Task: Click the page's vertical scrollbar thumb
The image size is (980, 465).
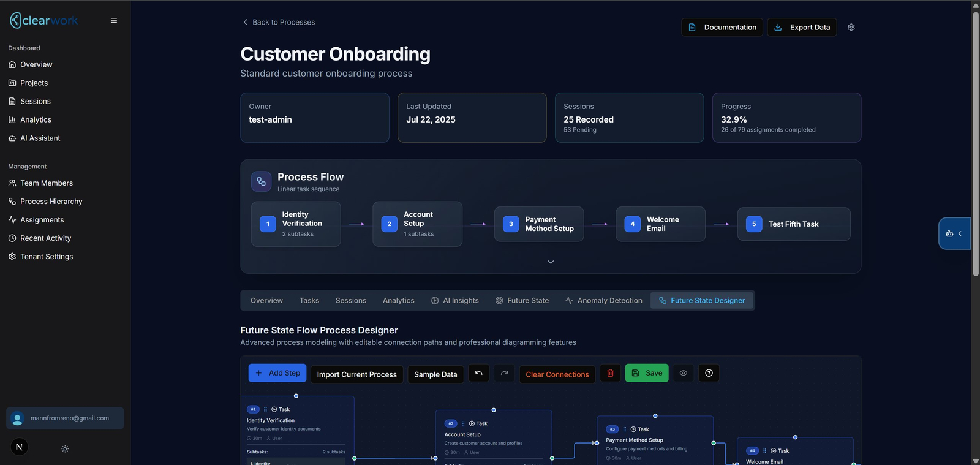Action: (976, 145)
